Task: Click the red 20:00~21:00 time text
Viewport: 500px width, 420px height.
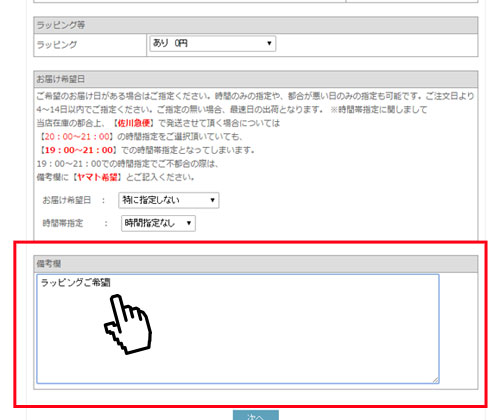Action: [x=77, y=137]
